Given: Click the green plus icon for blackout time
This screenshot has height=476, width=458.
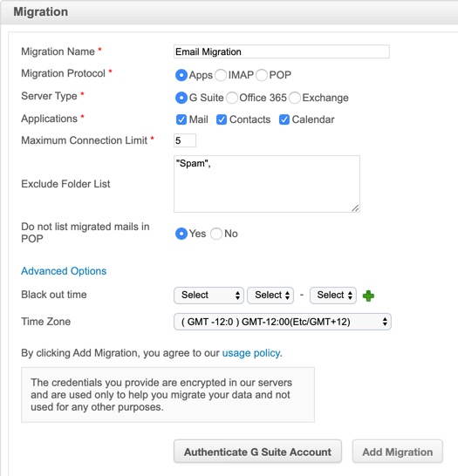Looking at the screenshot, I should point(368,296).
